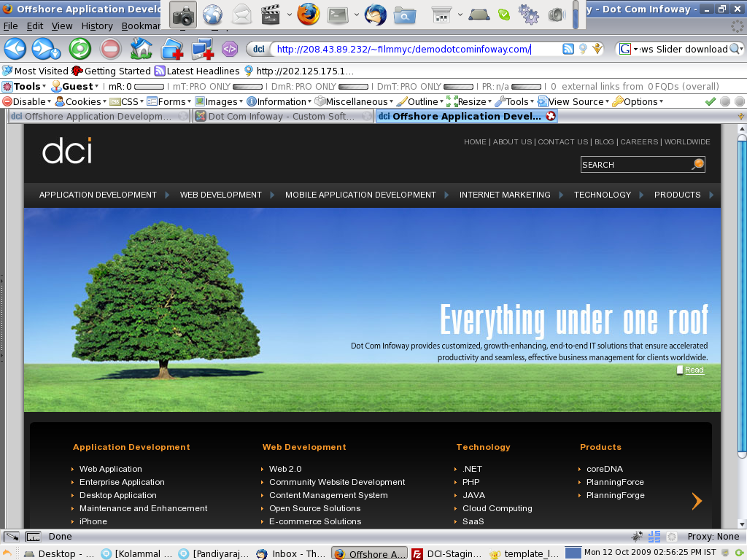Open the clapperboard video application launcher
747x560 pixels.
(x=271, y=15)
